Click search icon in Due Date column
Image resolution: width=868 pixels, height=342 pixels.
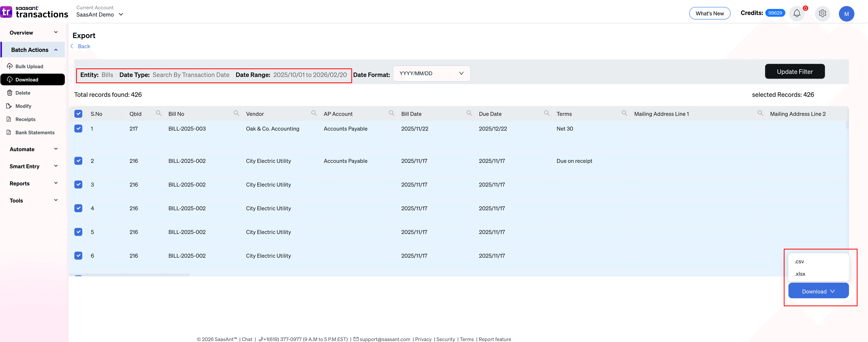click(x=547, y=113)
